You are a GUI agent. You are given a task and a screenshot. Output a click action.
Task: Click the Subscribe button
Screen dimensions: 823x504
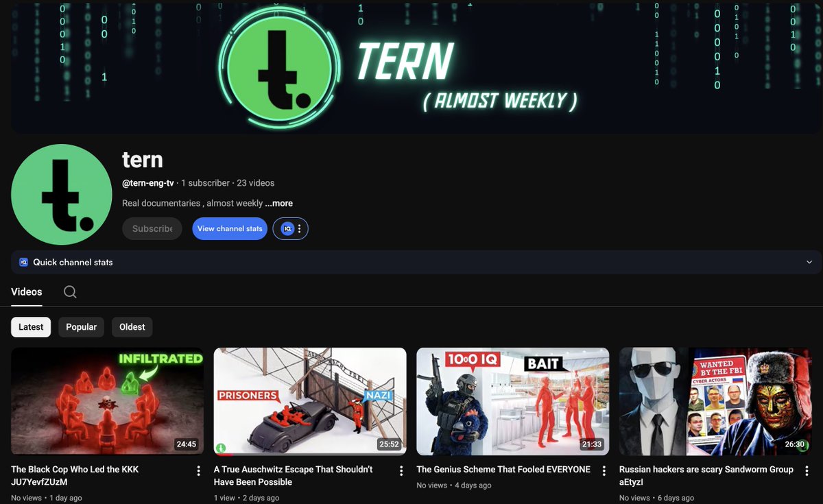(152, 229)
